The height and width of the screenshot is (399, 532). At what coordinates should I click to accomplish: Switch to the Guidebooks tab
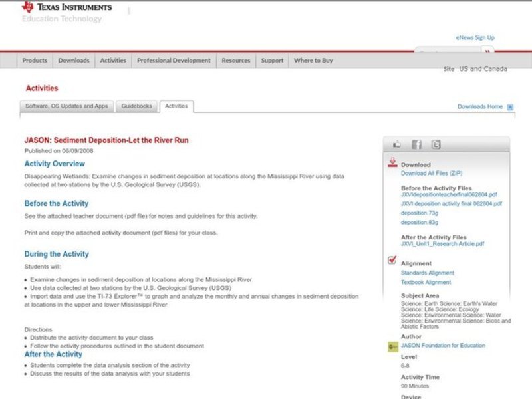[136, 106]
